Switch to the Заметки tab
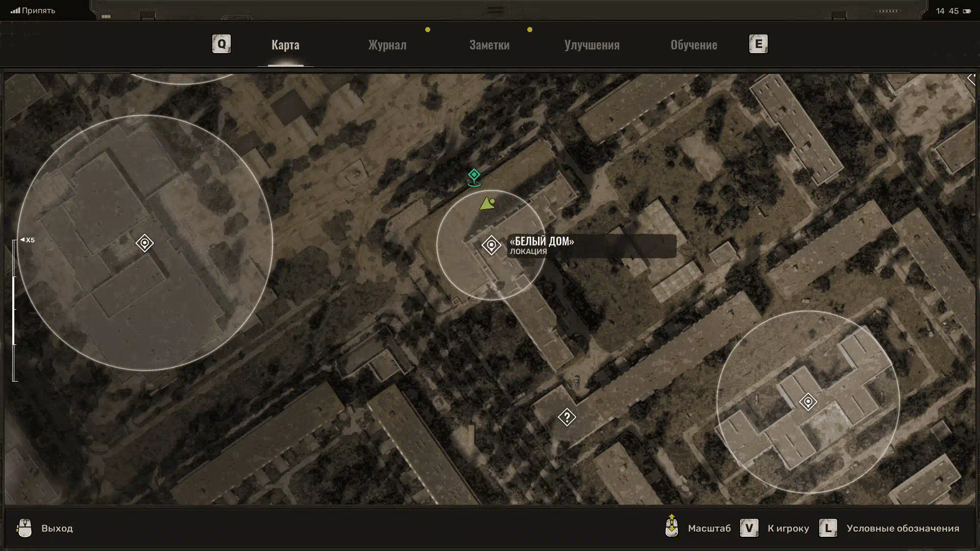980x551 pixels. pyautogui.click(x=489, y=45)
